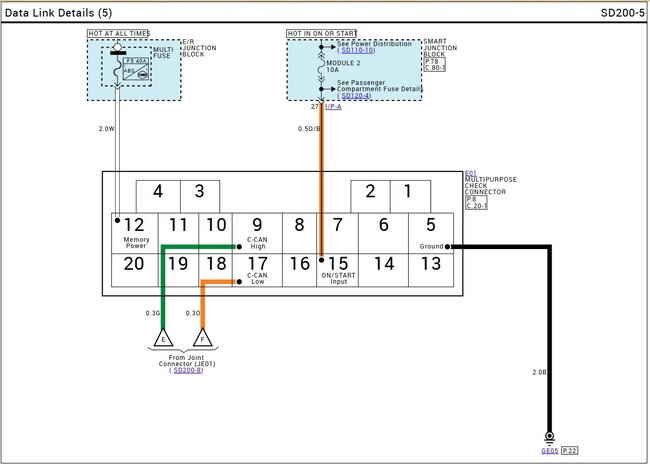Click the 'MULTI FUSE' label
Image resolution: width=650 pixels, height=465 pixels.
[x=163, y=53]
